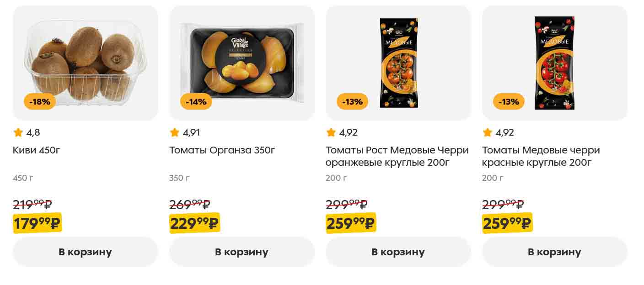The image size is (644, 285).
Task: Add Томаты Органза 350г to cart
Action: click(x=241, y=252)
